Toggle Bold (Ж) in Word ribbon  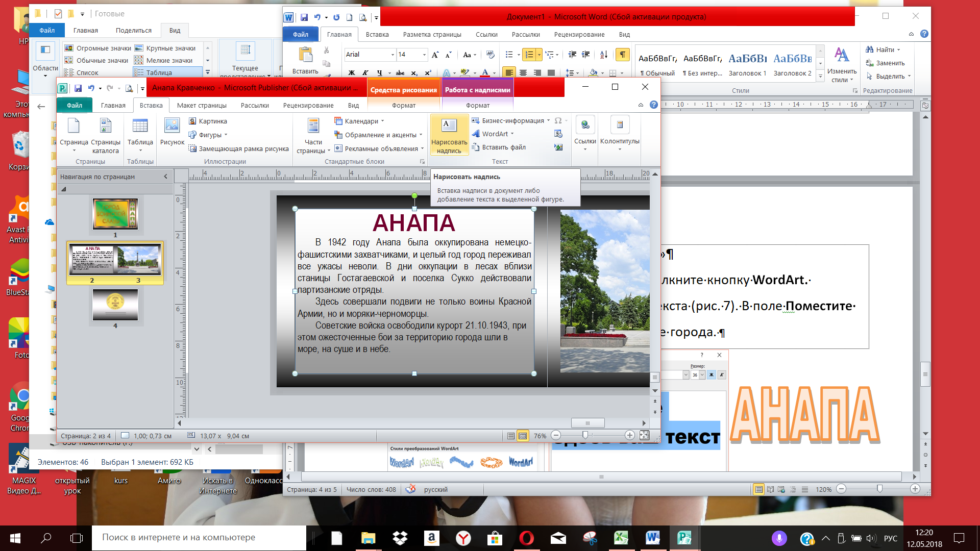(x=352, y=73)
